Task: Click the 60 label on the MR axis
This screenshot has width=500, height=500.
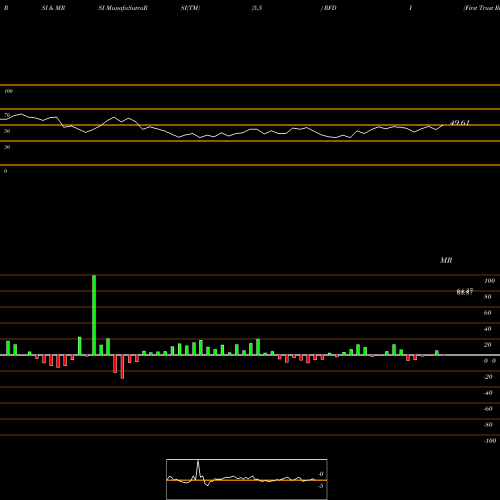Action: click(488, 313)
